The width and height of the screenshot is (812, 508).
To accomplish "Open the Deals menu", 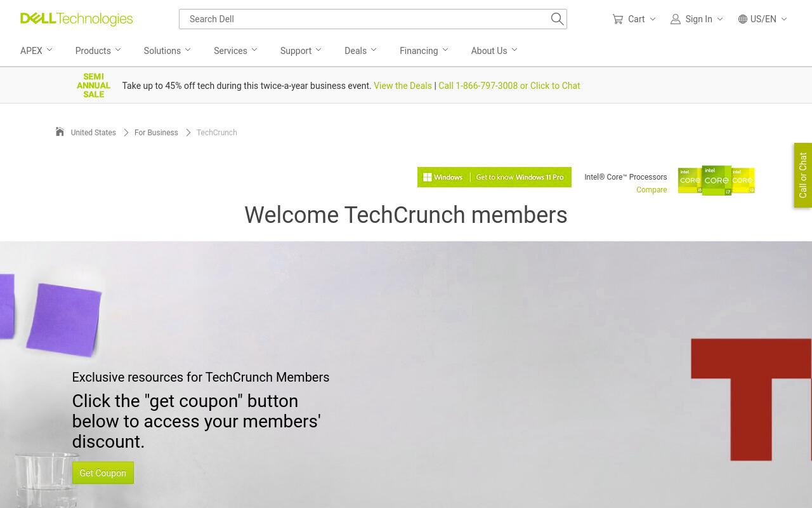I will [360, 51].
